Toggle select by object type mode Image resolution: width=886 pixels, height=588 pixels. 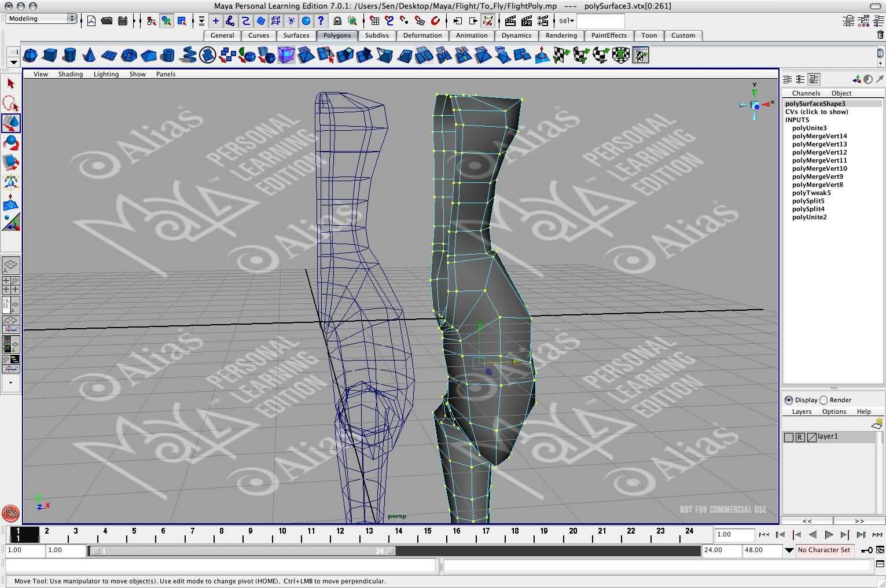[x=167, y=21]
